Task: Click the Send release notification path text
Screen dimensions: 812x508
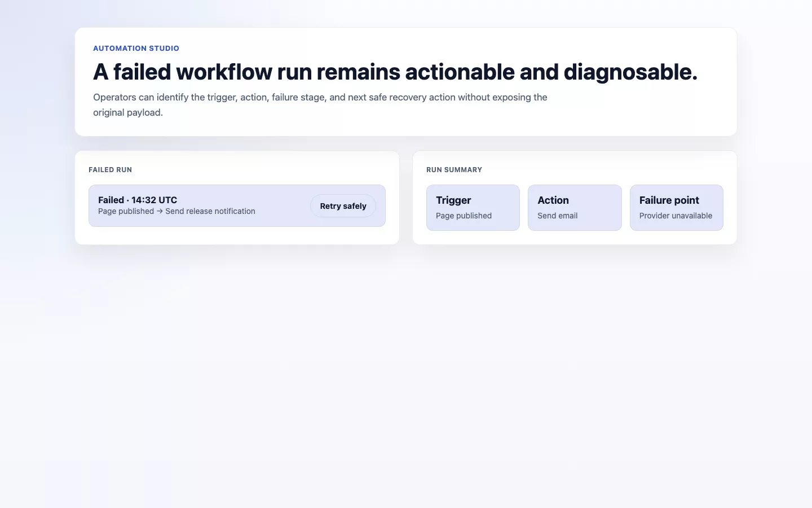Action: pos(210,211)
